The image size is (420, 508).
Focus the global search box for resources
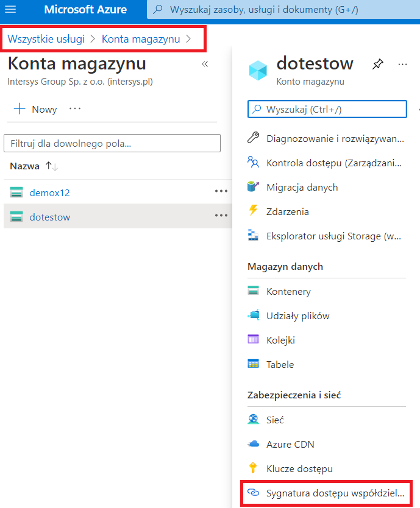tap(283, 9)
